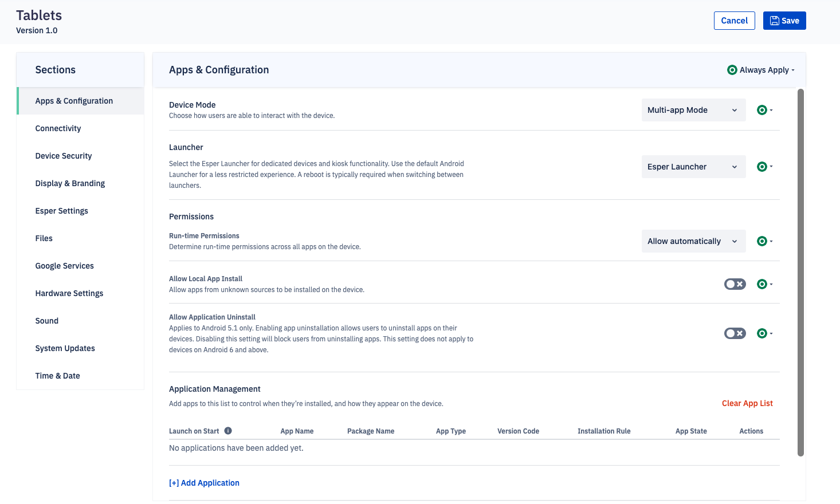Open the Display & Branding section
This screenshot has width=840, height=504.
[x=80, y=183]
